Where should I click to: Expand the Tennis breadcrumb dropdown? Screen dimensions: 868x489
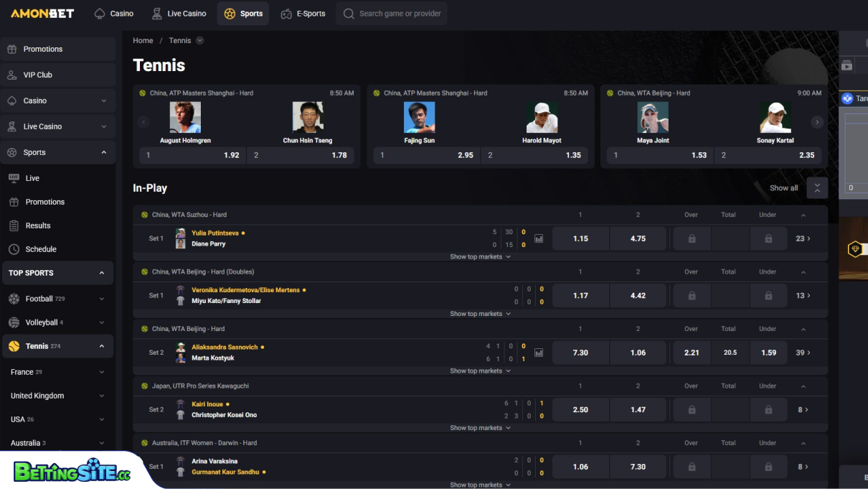click(199, 40)
